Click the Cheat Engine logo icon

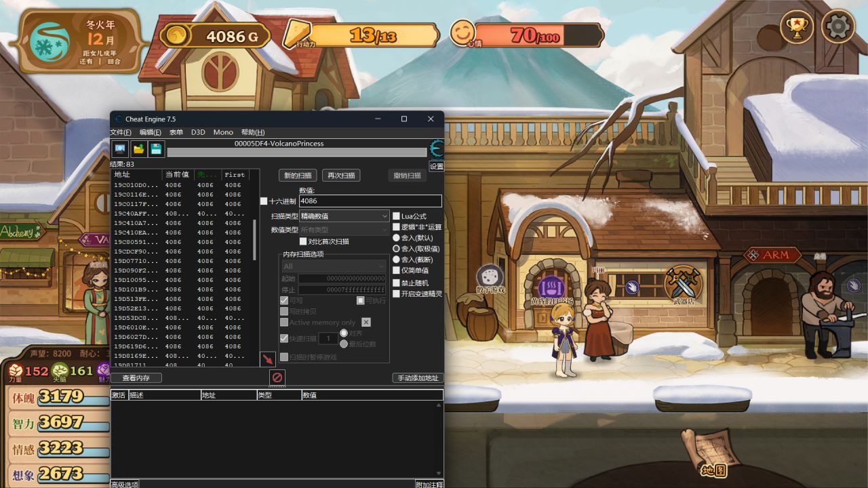tap(437, 148)
